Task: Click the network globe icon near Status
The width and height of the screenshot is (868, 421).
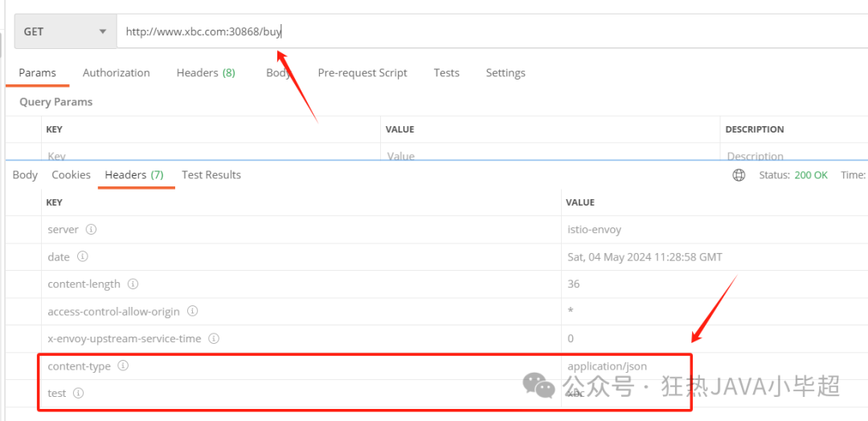Action: 739,175
